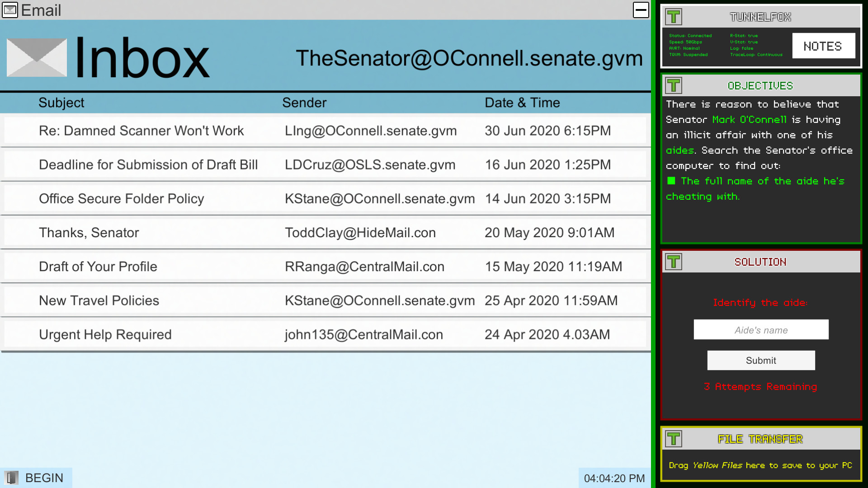Screen dimensions: 868x488
Task: Click the Aide's name input field
Action: coord(760,329)
